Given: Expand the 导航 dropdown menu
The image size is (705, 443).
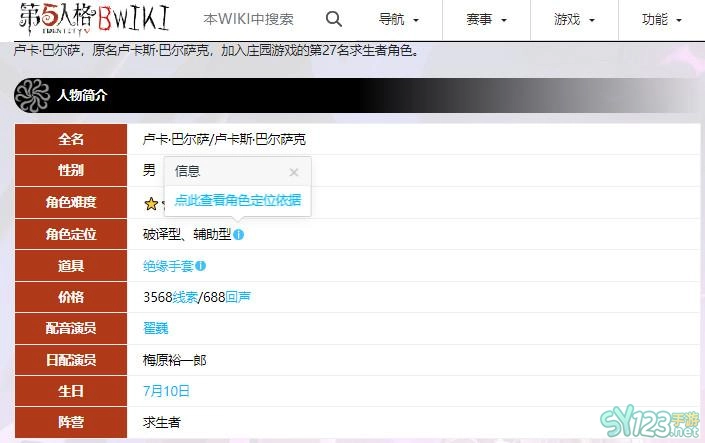Looking at the screenshot, I should (398, 19).
